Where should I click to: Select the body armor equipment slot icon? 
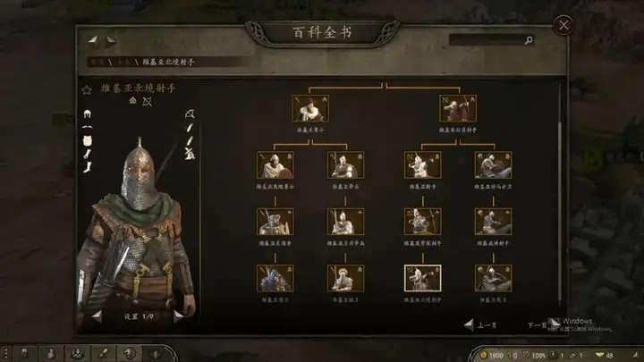click(x=87, y=141)
